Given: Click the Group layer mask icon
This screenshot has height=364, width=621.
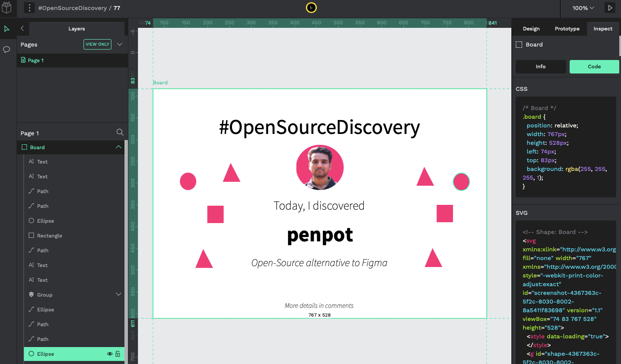Looking at the screenshot, I should tap(31, 295).
